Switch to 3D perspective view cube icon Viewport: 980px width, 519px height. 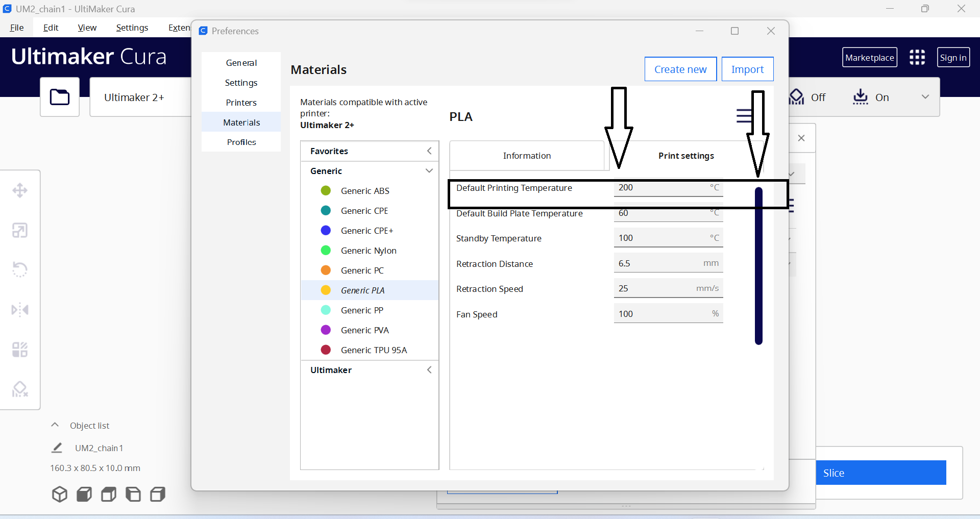pyautogui.click(x=60, y=494)
